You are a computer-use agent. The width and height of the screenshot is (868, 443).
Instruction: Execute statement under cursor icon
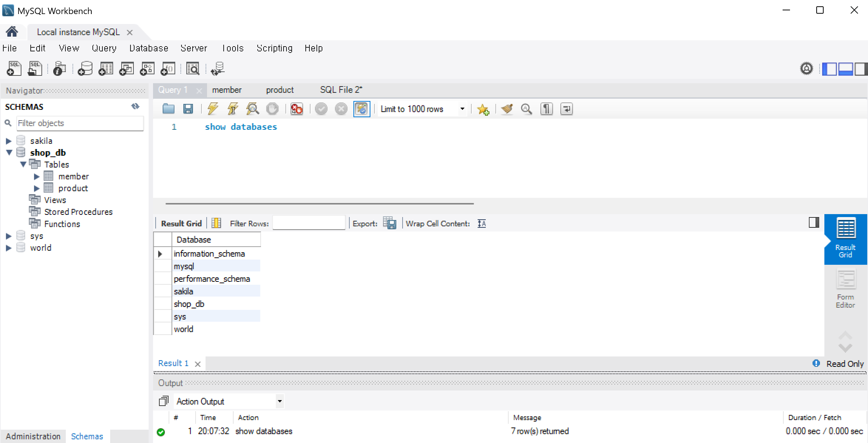pos(233,109)
